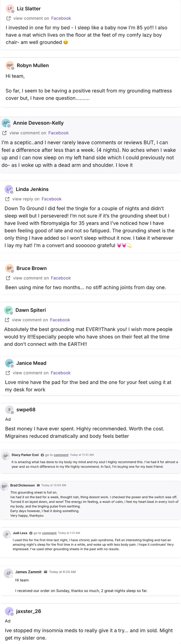Click Facebook link in Linda Jenkins' reply
Viewport: 181px width, 644px height.
pyautogui.click(x=52, y=199)
